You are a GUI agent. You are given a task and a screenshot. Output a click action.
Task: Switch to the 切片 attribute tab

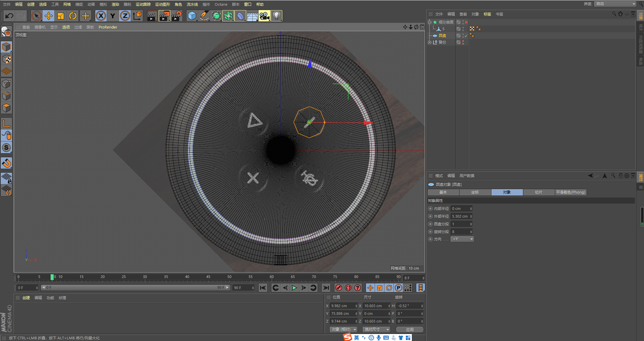(x=539, y=192)
